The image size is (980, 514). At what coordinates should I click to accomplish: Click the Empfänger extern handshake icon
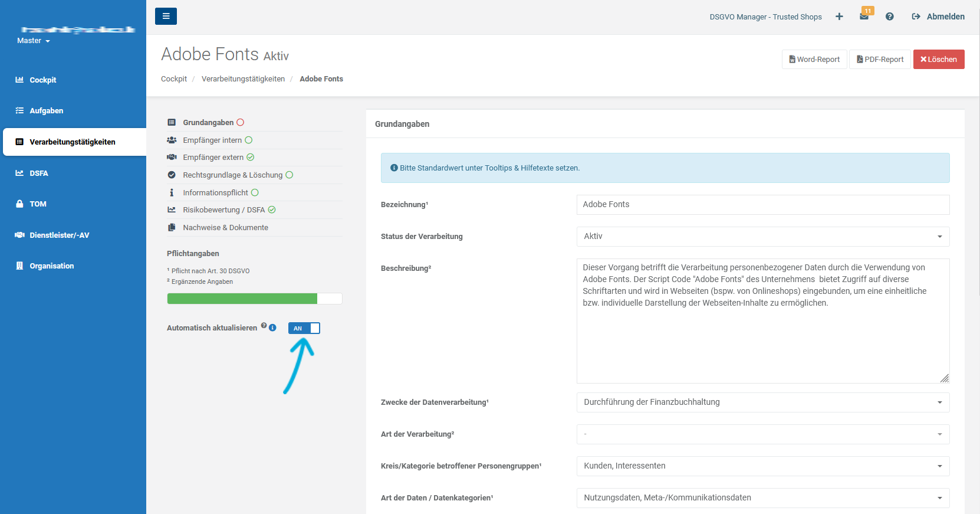172,157
